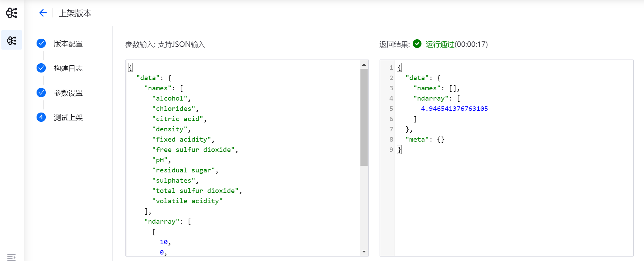
Task: Open the 构建日志 step
Action: click(68, 68)
